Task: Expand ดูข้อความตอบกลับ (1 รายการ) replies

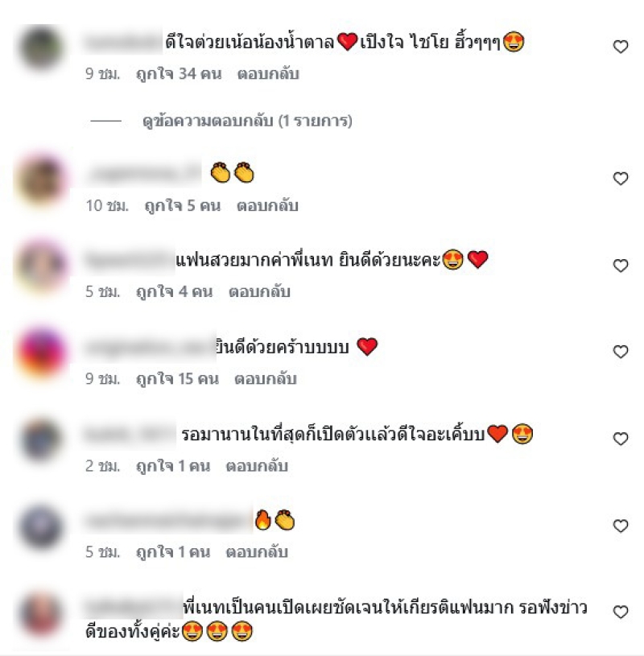Action: tap(247, 121)
